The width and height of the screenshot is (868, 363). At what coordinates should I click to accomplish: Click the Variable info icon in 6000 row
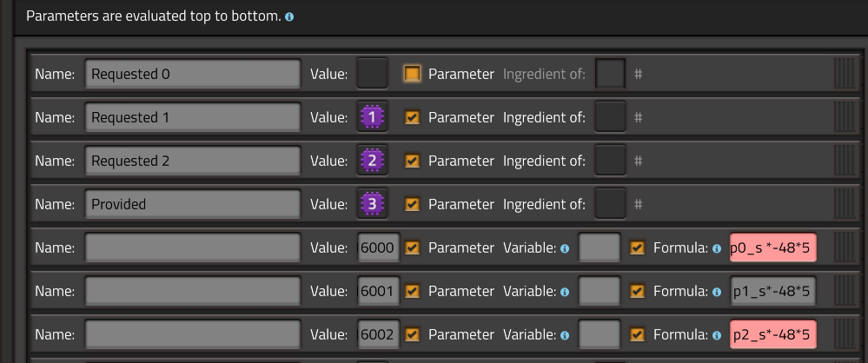565,248
